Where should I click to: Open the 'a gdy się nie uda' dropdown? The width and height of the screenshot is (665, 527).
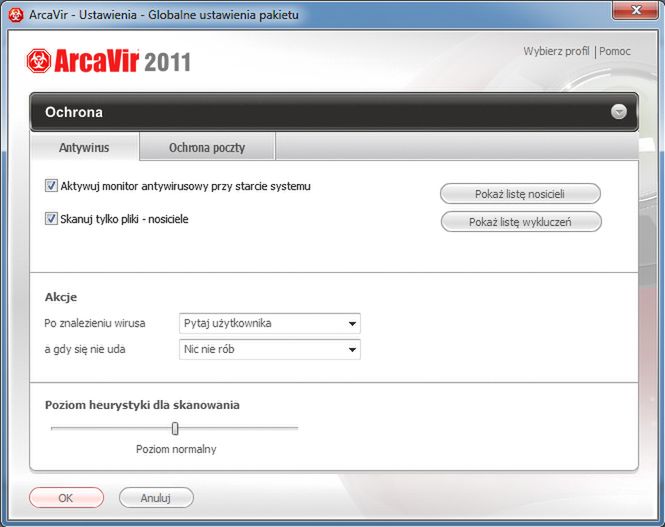[270, 349]
